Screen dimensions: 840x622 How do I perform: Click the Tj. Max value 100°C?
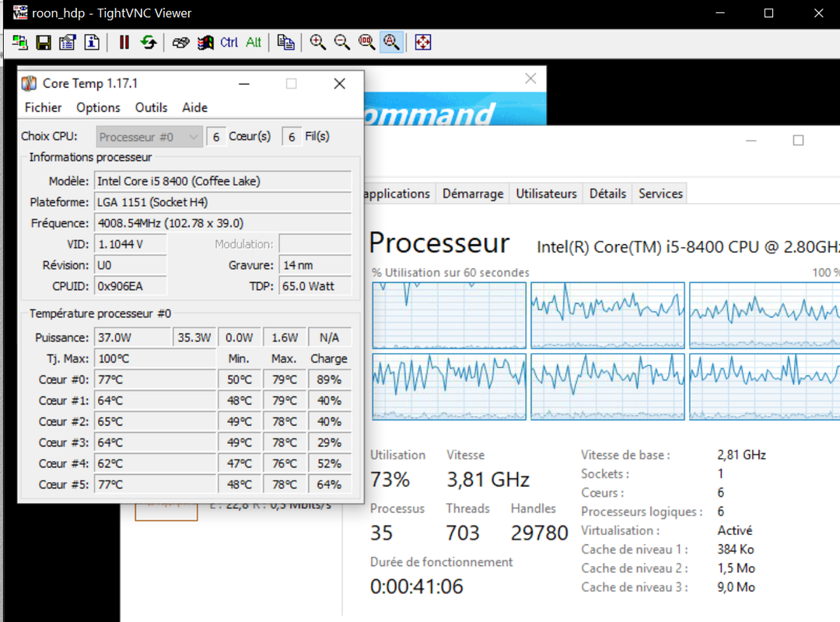pyautogui.click(x=156, y=358)
